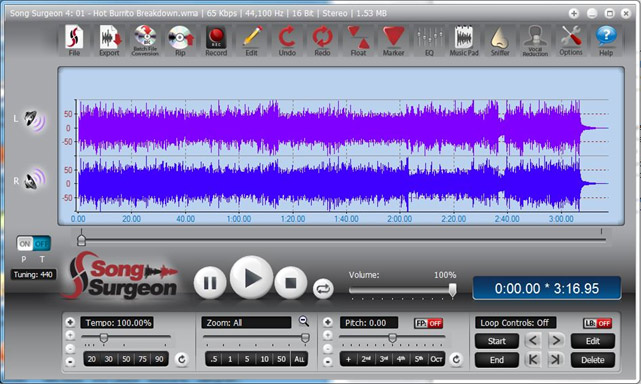641x384 pixels.
Task: Toggle the FP OFF switch
Action: 428,323
